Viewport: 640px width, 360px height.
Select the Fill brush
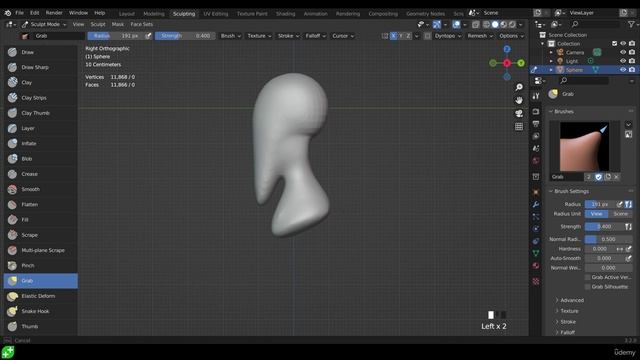[x=40, y=220]
